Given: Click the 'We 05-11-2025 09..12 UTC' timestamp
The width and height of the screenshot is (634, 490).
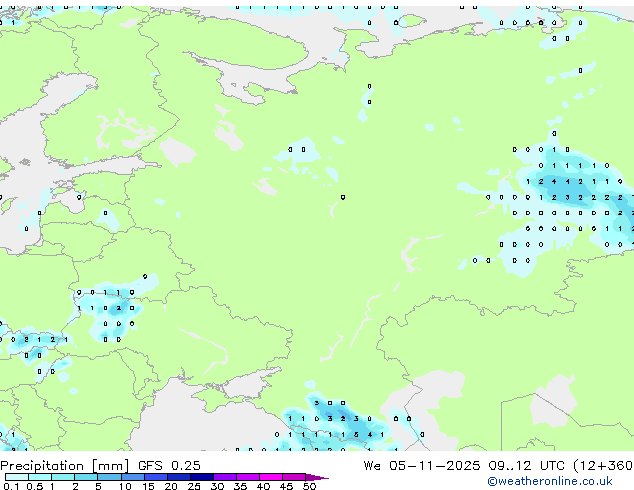Looking at the screenshot, I should (464, 466).
